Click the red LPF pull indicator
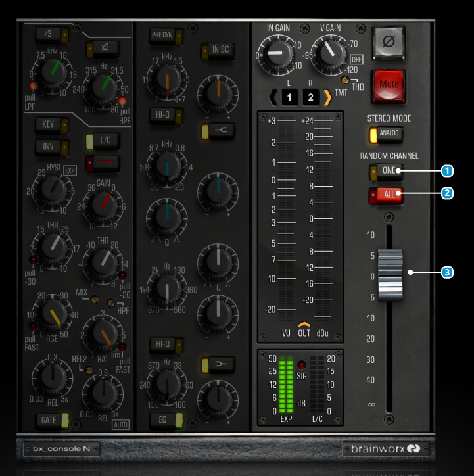Viewport: 474px width, 476px height. click(33, 86)
